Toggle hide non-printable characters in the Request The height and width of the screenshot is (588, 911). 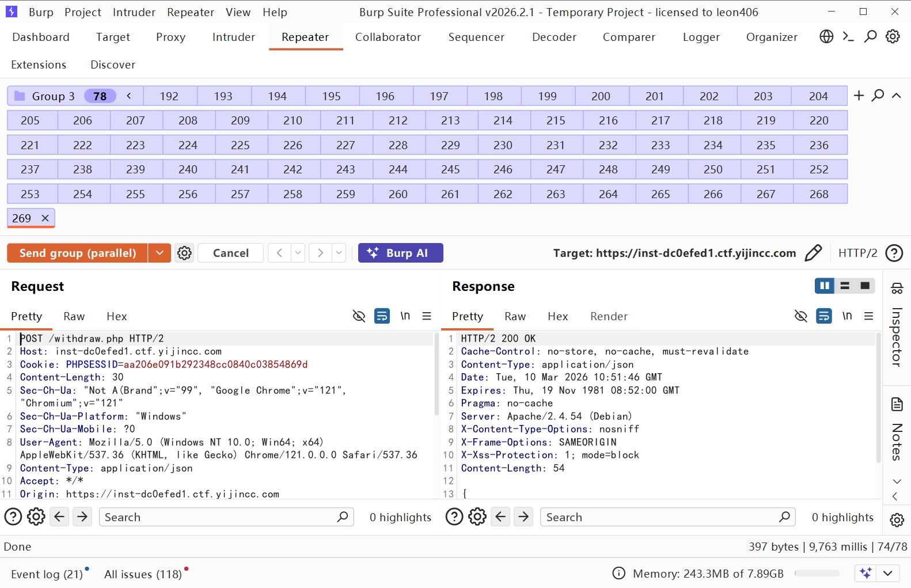click(x=359, y=316)
